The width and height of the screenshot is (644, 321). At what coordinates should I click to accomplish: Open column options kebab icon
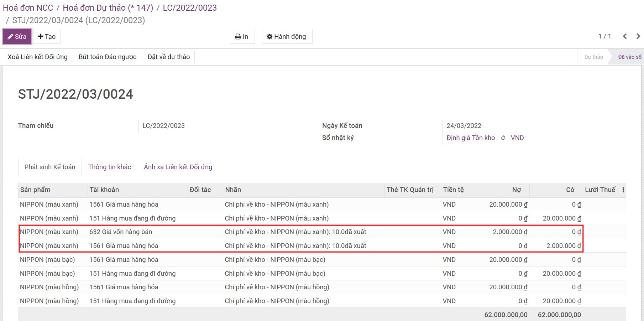pos(623,190)
